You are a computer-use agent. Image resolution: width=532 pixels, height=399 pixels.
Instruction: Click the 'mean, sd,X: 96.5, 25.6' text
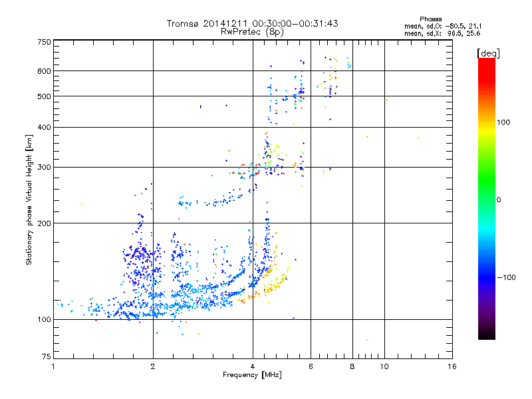442,33
